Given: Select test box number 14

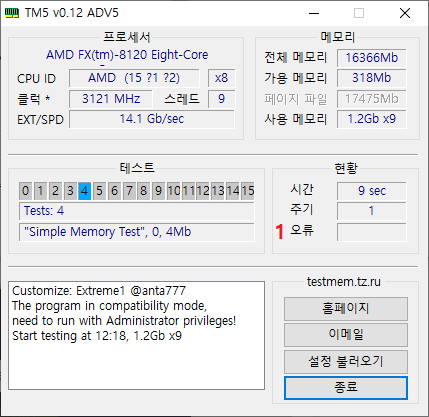Looking at the screenshot, I should point(233,191).
